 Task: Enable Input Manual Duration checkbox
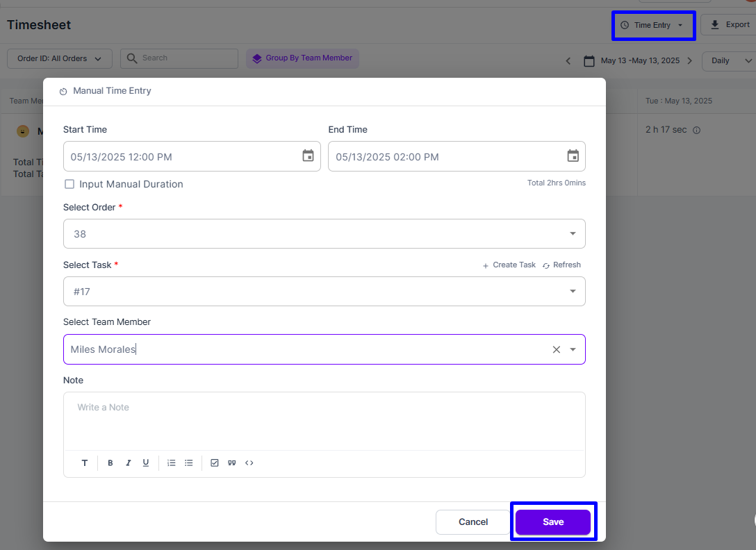click(x=69, y=184)
